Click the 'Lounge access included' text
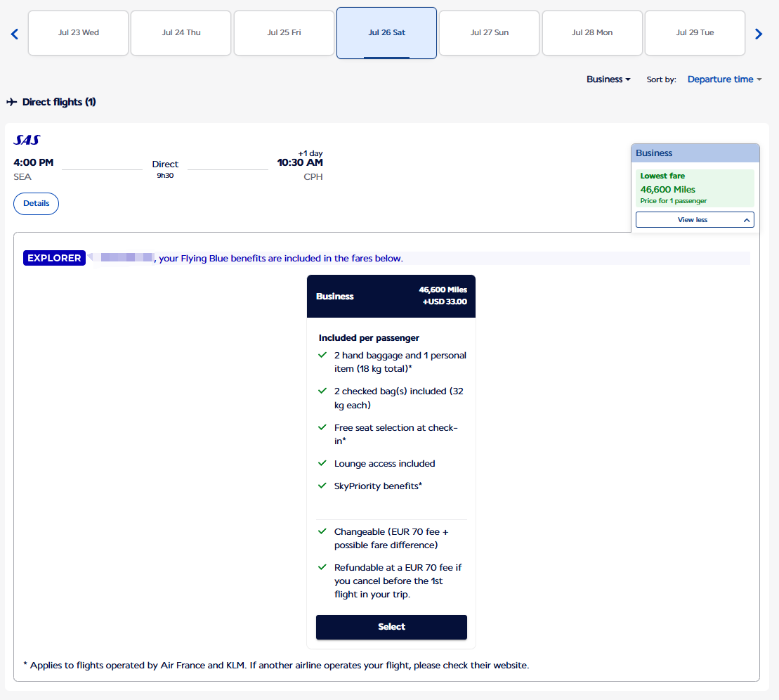Screen dimensions: 779x700 (x=384, y=463)
